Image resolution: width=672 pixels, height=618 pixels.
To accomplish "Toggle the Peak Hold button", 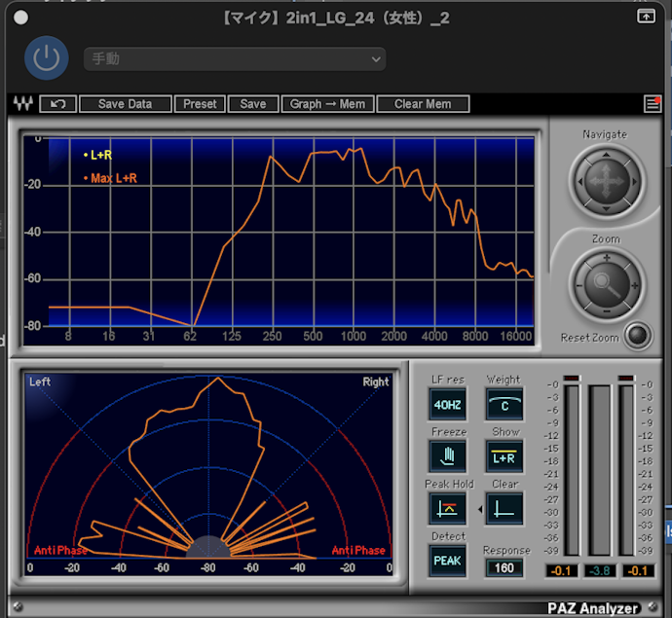I will point(447,508).
